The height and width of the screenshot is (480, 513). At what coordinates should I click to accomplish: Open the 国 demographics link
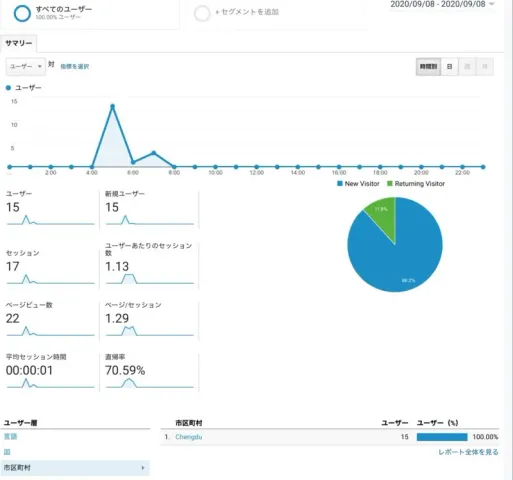(7, 452)
